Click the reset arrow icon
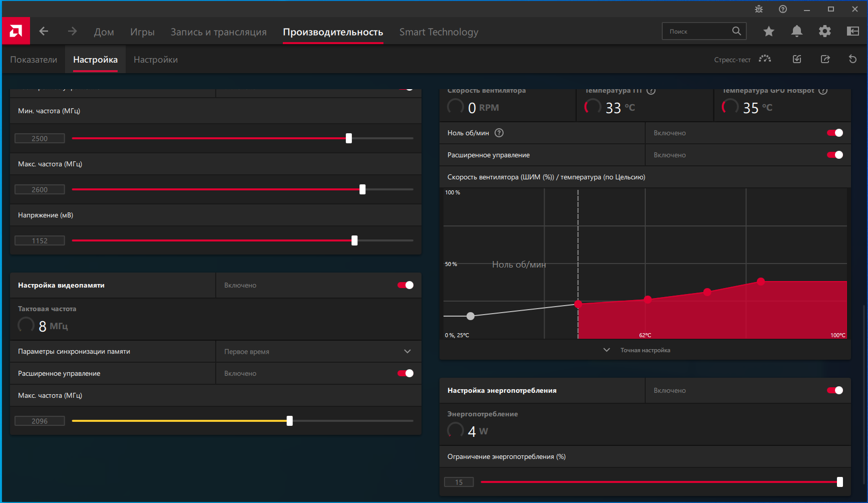The width and height of the screenshot is (868, 503). (853, 59)
